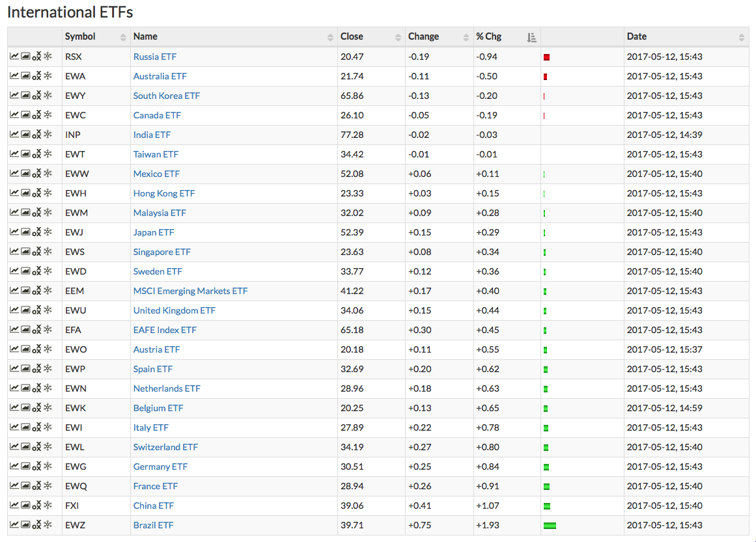
Task: Open the seasonality snowflake icon for EWM
Action: 48,212
